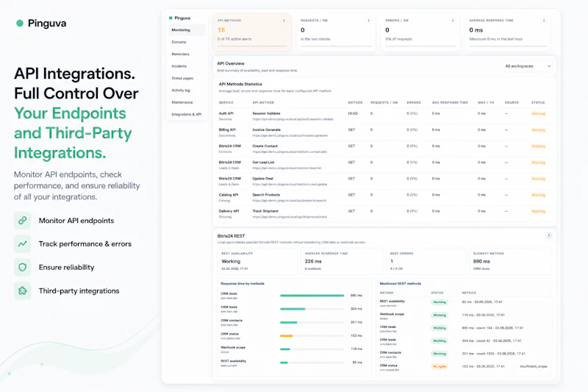Viewport: 588px width, 392px height.
Task: Click Warning status for Delivery API row
Action: (x=539, y=212)
